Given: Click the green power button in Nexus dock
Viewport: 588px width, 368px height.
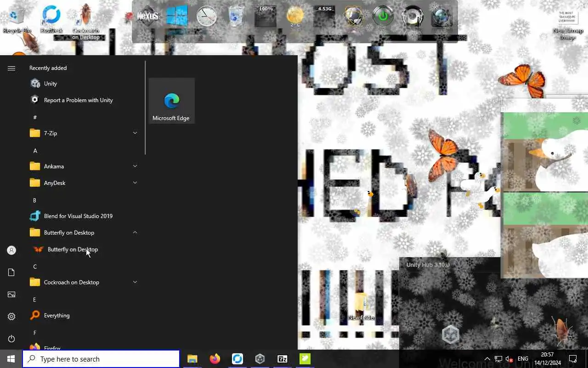Looking at the screenshot, I should point(383,17).
